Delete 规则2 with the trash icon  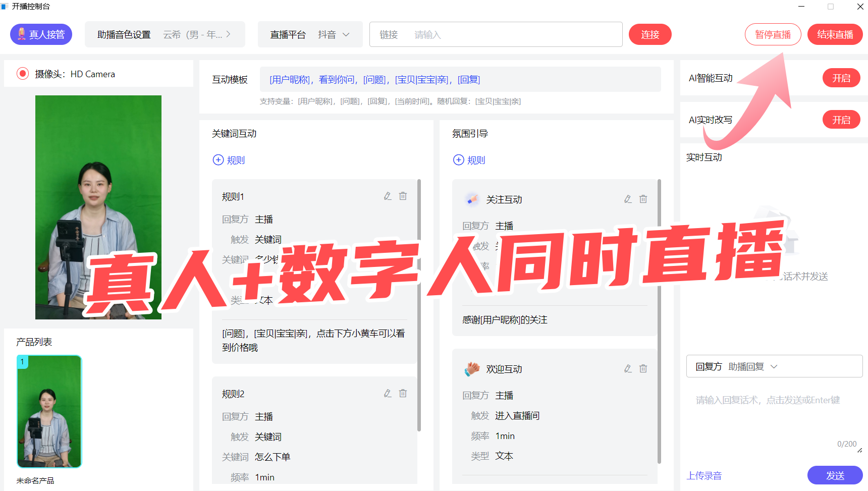[x=403, y=393]
